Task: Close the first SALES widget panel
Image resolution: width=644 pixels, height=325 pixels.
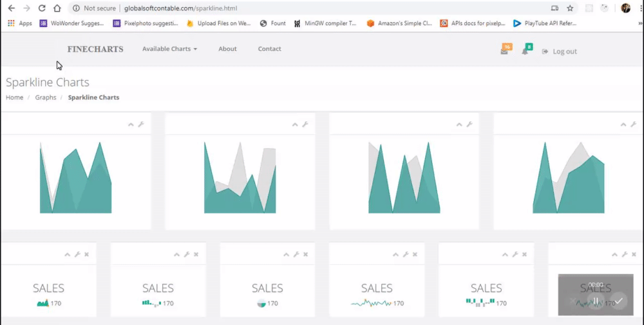Action: click(87, 254)
